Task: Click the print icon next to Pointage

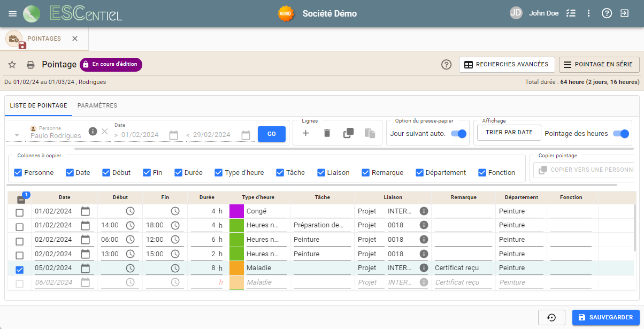Action: tap(30, 65)
